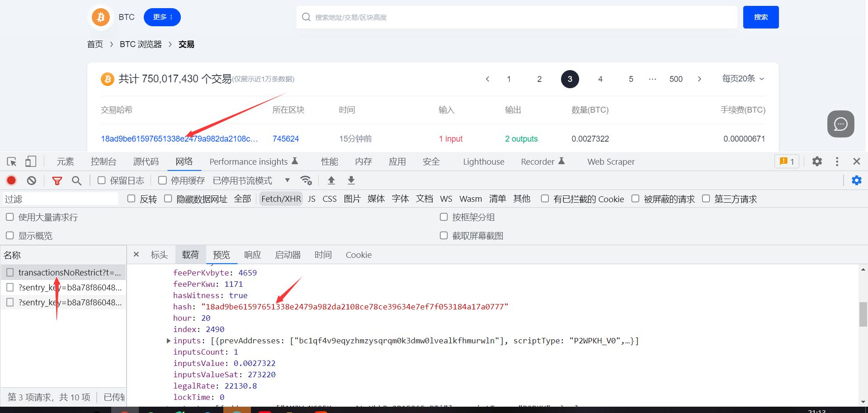Viewport: 868px width, 413px height.
Task: Enable show overview checkbox
Action: (x=9, y=236)
